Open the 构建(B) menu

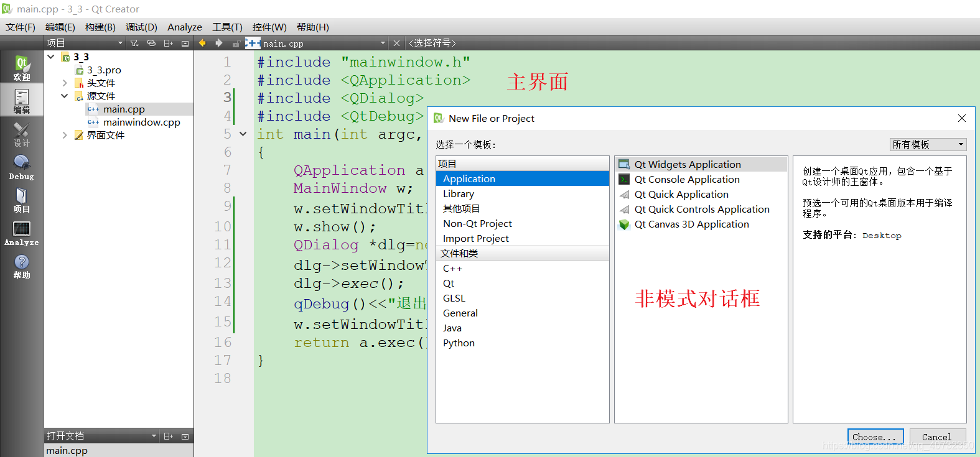100,27
